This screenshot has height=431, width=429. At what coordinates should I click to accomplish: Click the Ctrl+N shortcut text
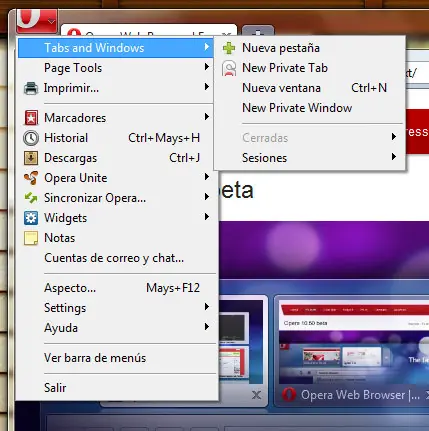click(369, 88)
